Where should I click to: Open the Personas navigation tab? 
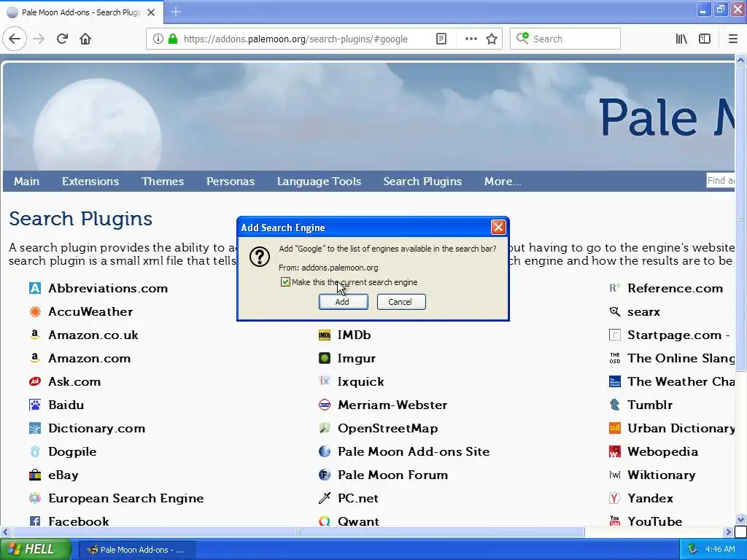(231, 182)
